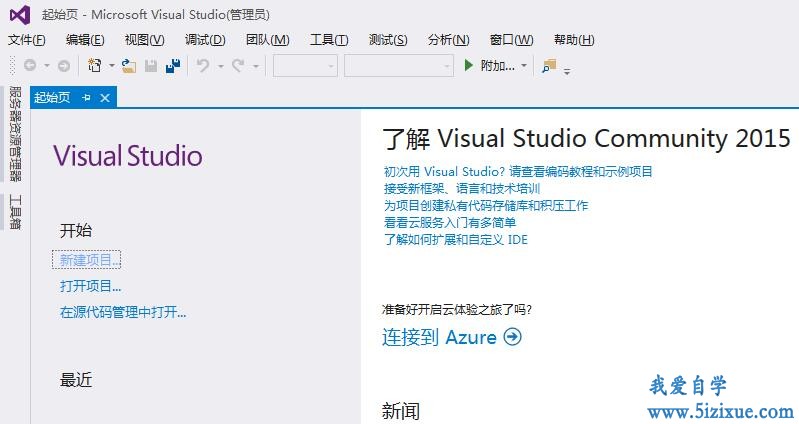Open the 视图(V) menu
The height and width of the screenshot is (424, 799).
(x=145, y=40)
